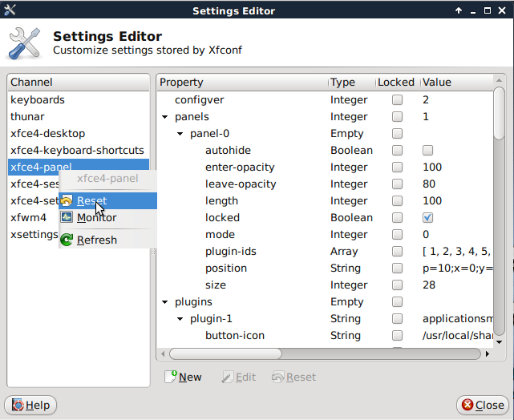Click the scroll right arrow
Screen dimensions: 514x420
[x=488, y=353]
